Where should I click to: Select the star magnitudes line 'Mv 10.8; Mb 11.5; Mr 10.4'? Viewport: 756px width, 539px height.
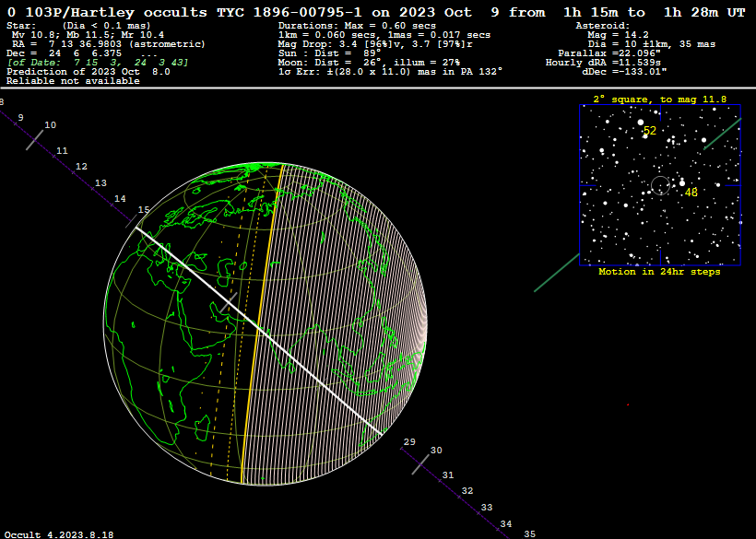pyautogui.click(x=88, y=35)
